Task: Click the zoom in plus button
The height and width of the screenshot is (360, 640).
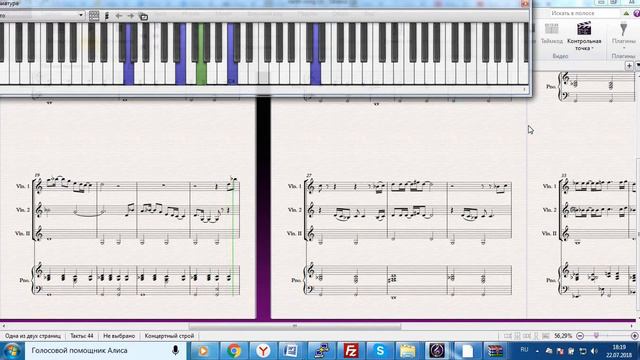Action: (634, 336)
